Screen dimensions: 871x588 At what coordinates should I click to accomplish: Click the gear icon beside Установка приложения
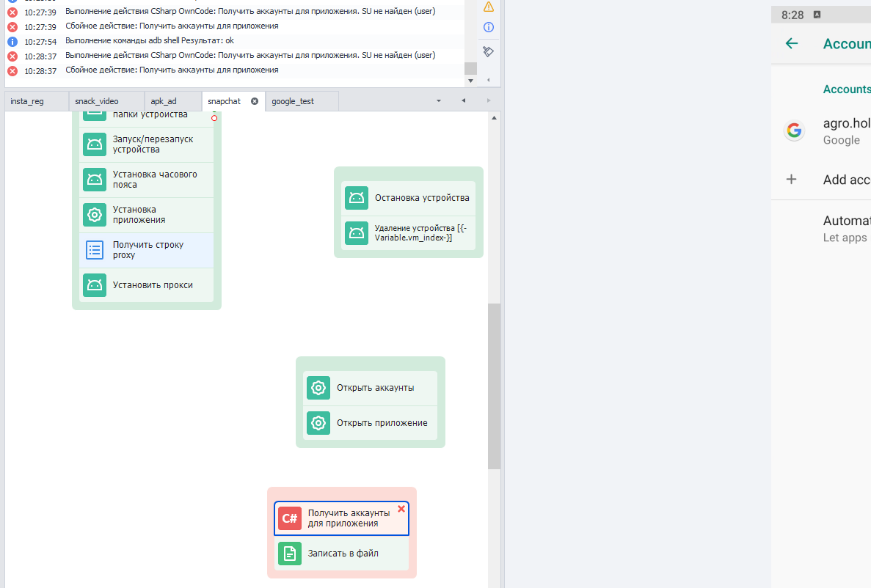pos(95,215)
